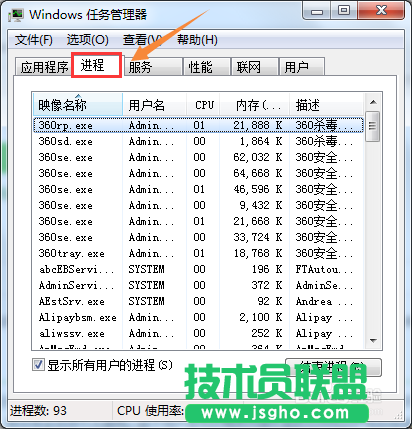Select the AdminServi... process
The height and width of the screenshot is (429, 412).
coord(198,285)
